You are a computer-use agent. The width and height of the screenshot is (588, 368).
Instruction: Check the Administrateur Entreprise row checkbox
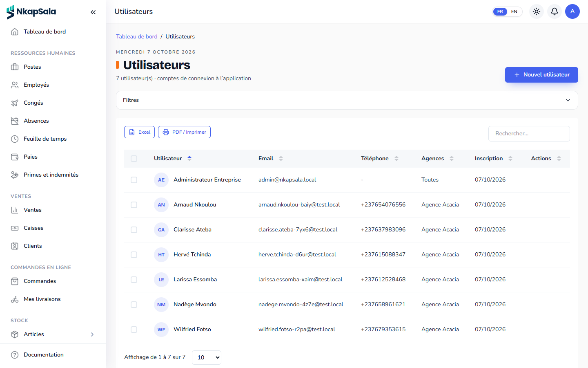(x=134, y=180)
